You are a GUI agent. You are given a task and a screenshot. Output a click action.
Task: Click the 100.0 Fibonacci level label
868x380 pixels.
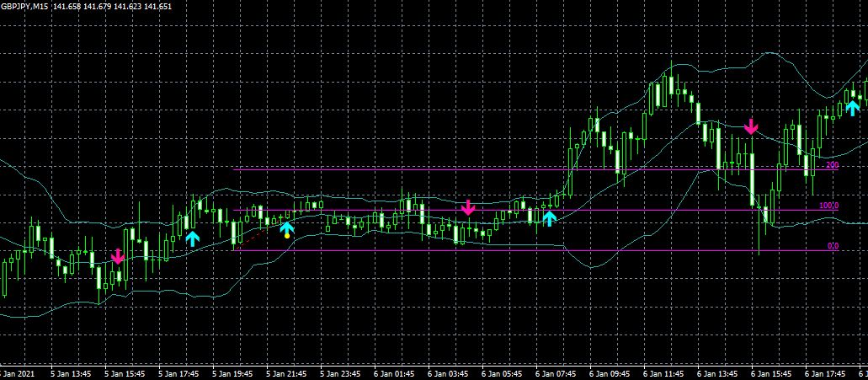[828, 206]
